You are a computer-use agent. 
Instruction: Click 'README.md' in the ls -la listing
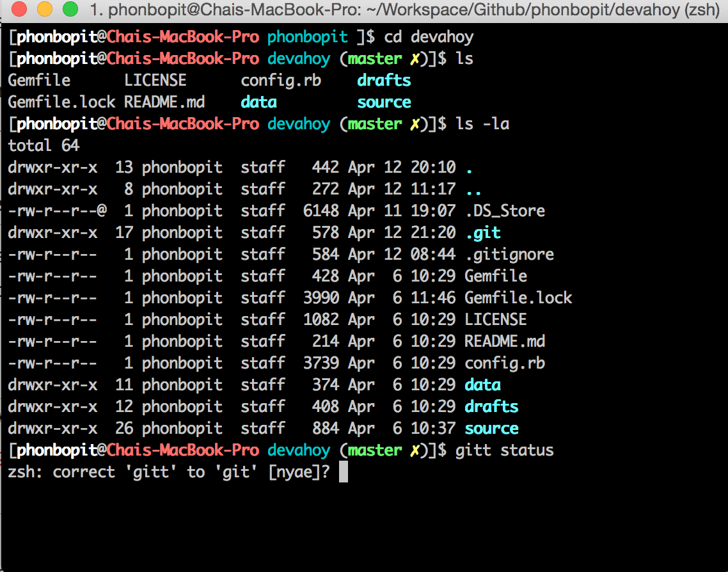[505, 342]
